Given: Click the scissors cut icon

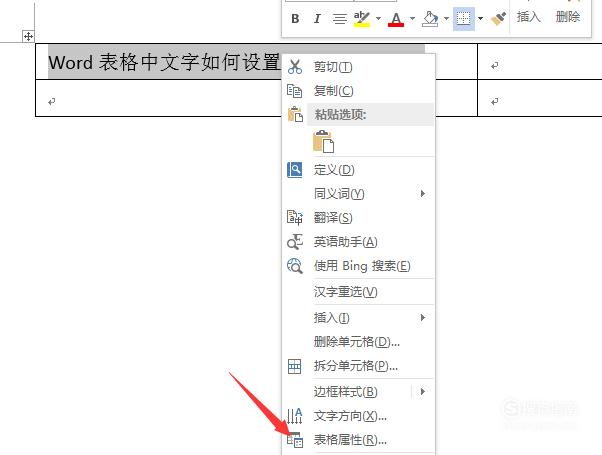Looking at the screenshot, I should click(295, 67).
